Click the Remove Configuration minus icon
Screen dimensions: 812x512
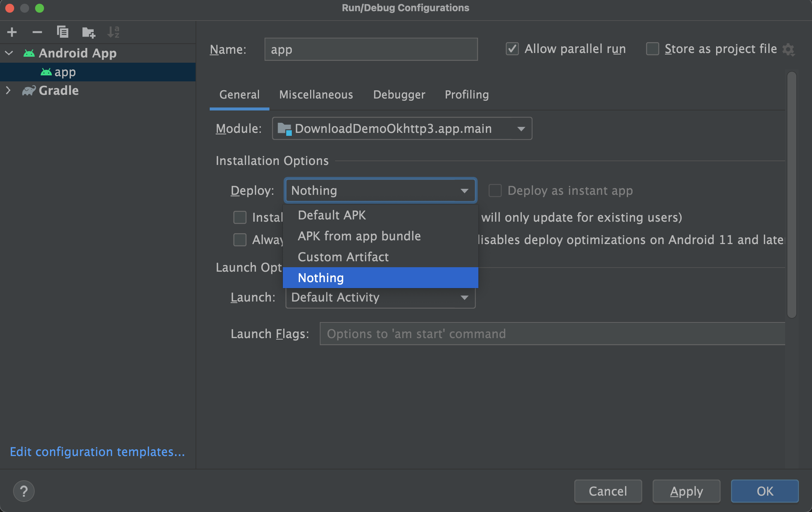click(x=37, y=32)
